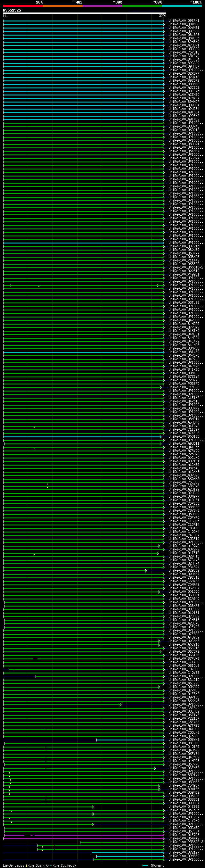
Task: Select the label UniRef100_Q29CS2
Action: [x=184, y=570]
